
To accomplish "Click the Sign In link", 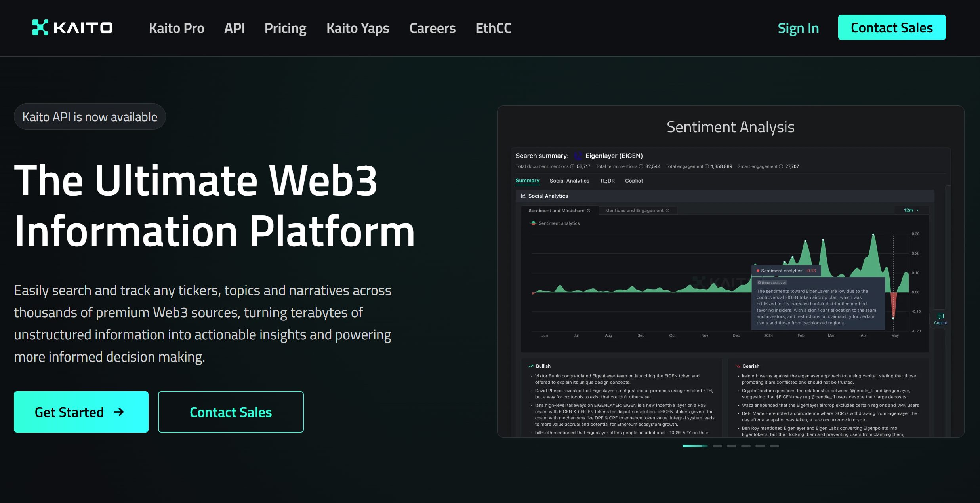I will 798,28.
